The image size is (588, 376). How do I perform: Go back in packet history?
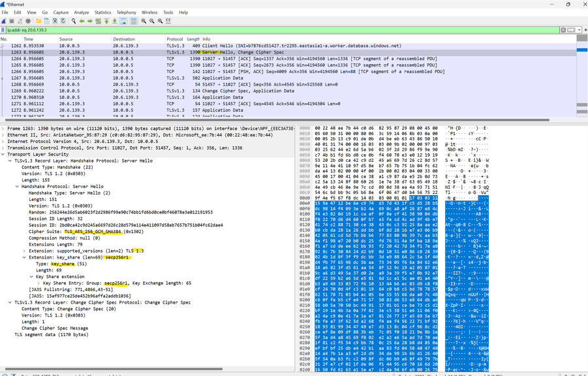(82, 21)
